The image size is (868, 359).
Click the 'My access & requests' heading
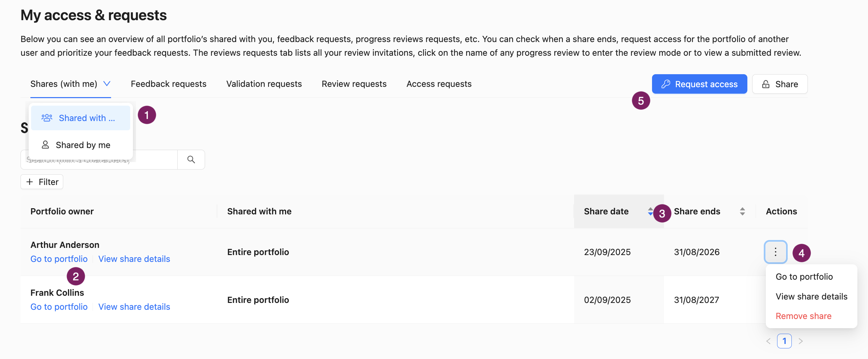94,15
